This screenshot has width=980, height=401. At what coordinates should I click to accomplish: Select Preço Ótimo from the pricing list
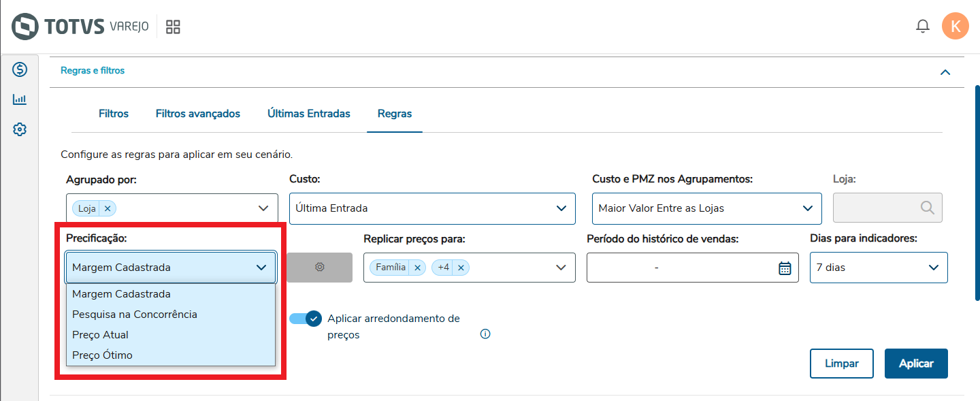pos(102,355)
